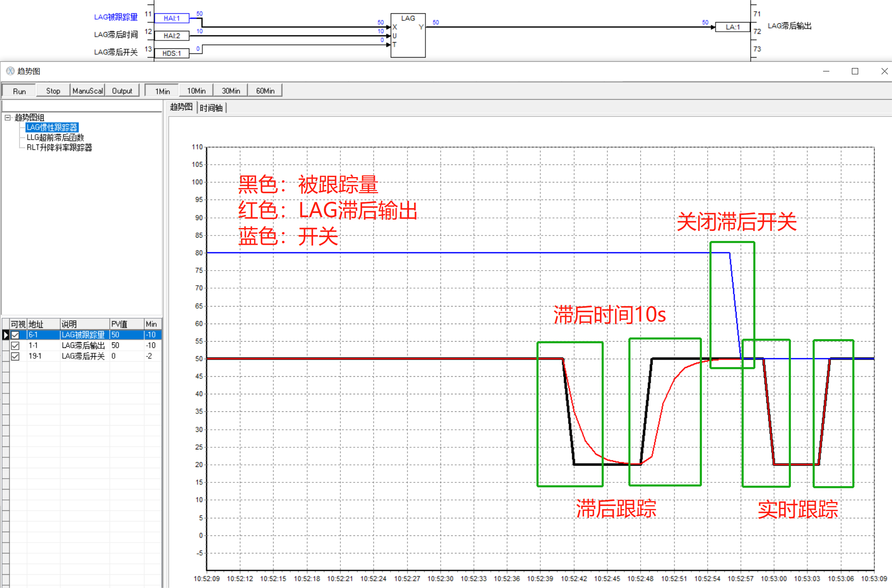Switch to the 趋势图 tab
The image size is (892, 588).
(181, 107)
